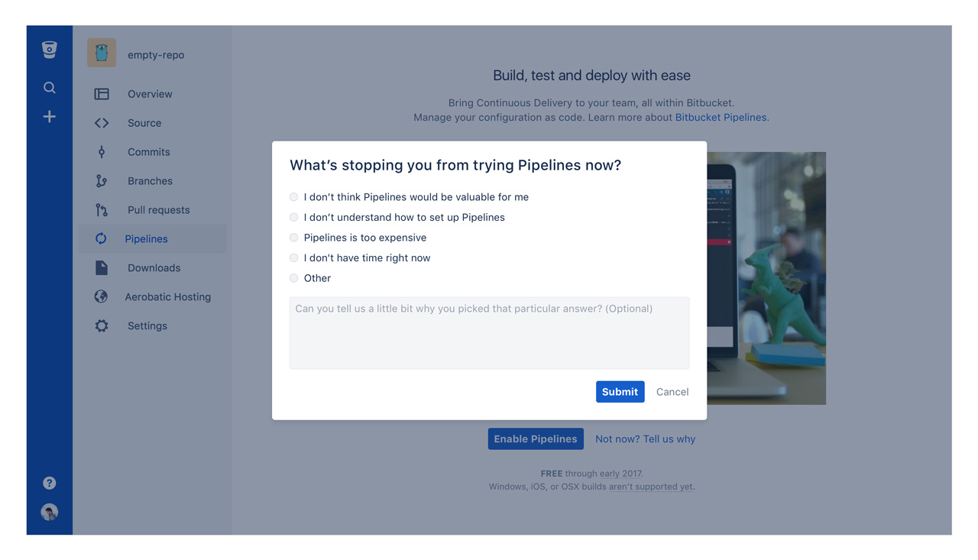Click the Source code brackets icon
Viewport: 978px width, 560px height.
(102, 123)
